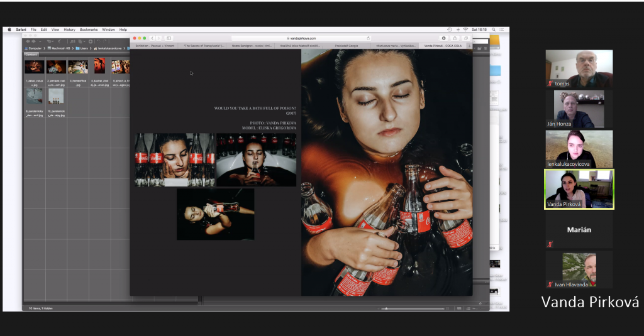Click Bridge thumbnail size slider
This screenshot has width=644, height=336.
[413, 309]
